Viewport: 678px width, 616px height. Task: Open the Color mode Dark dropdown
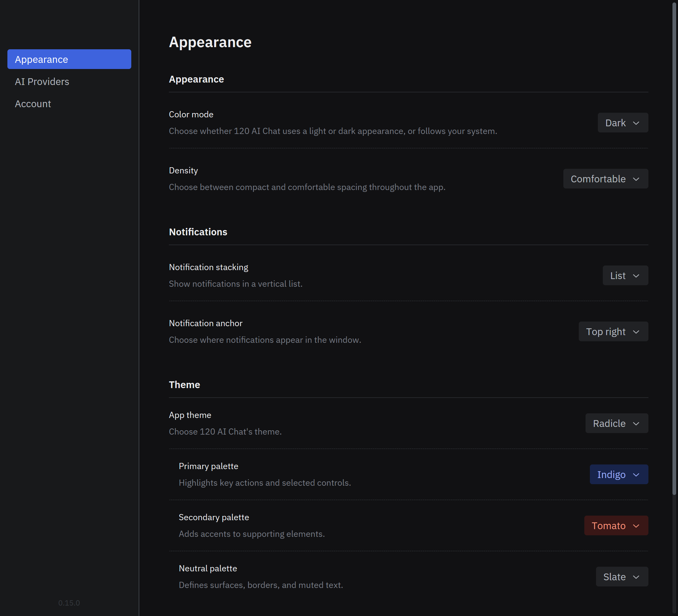pos(623,123)
